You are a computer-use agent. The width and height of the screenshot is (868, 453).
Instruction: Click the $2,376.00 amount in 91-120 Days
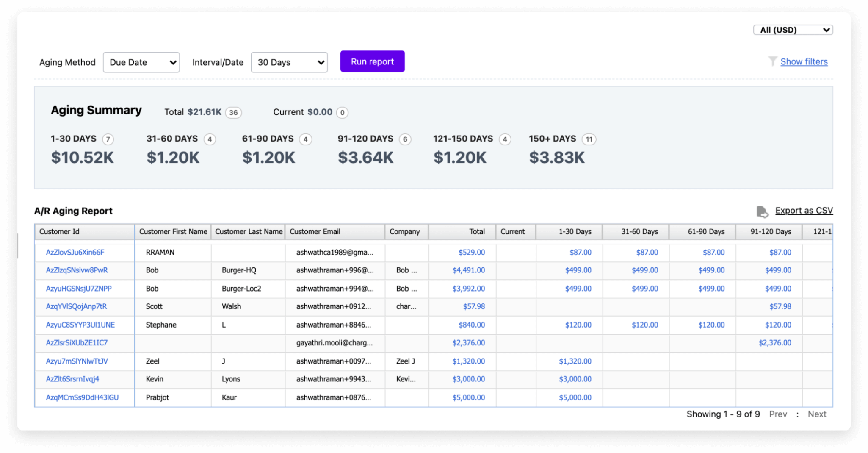[776, 343]
